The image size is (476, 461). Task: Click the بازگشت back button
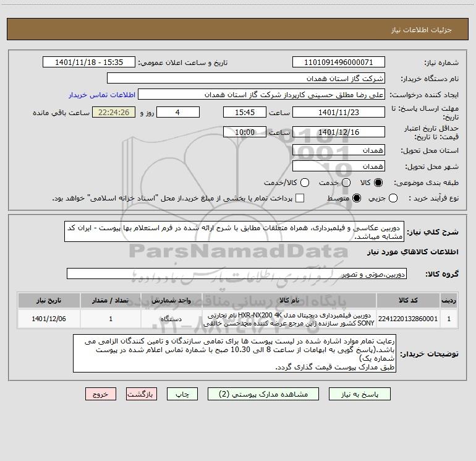[142, 394]
